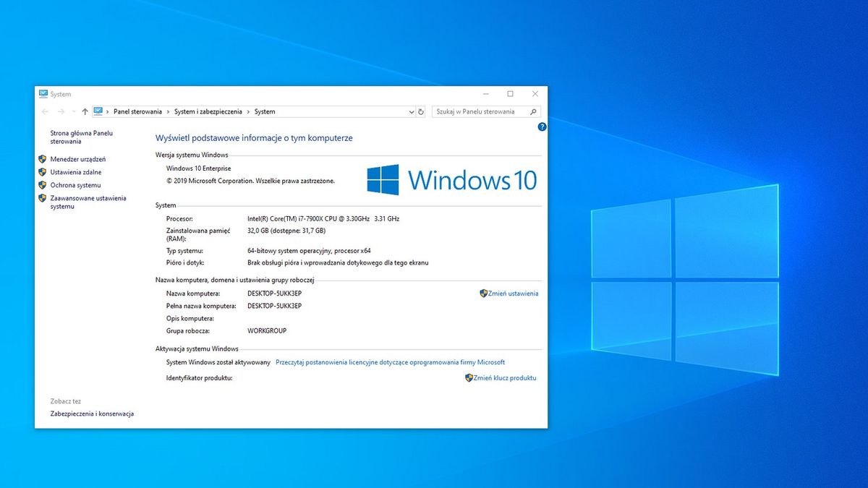Go back with the back arrow
The height and width of the screenshot is (488, 868).
tap(45, 112)
